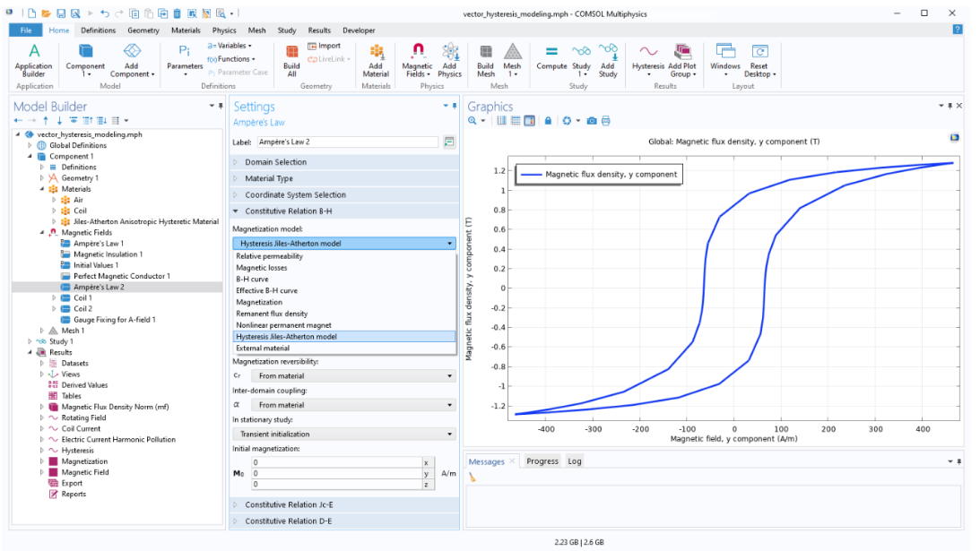Viewport: 980px width, 551px height.
Task: Toggle the legend display button in Graphics
Action: [529, 121]
